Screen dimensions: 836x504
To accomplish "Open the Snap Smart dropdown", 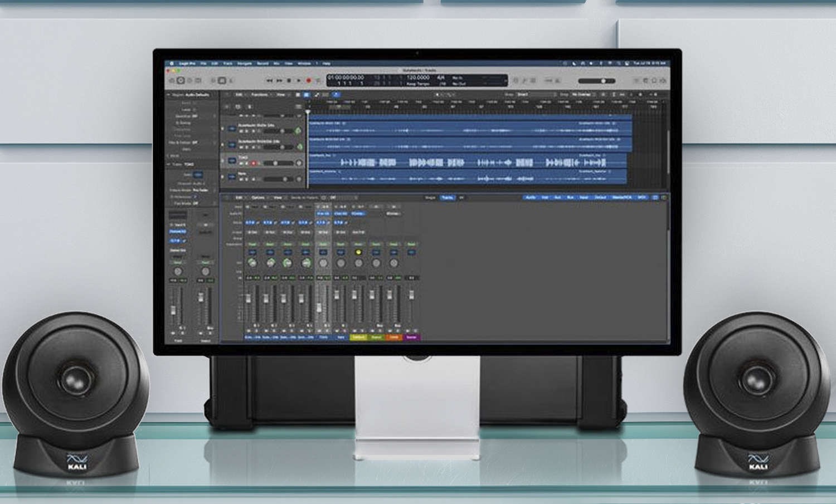I will (x=537, y=95).
